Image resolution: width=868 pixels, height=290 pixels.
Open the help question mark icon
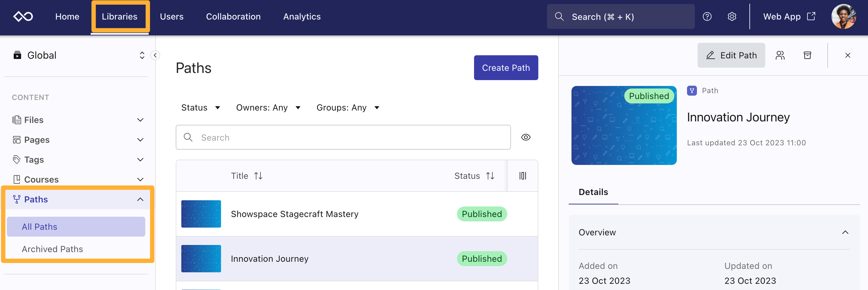click(707, 16)
